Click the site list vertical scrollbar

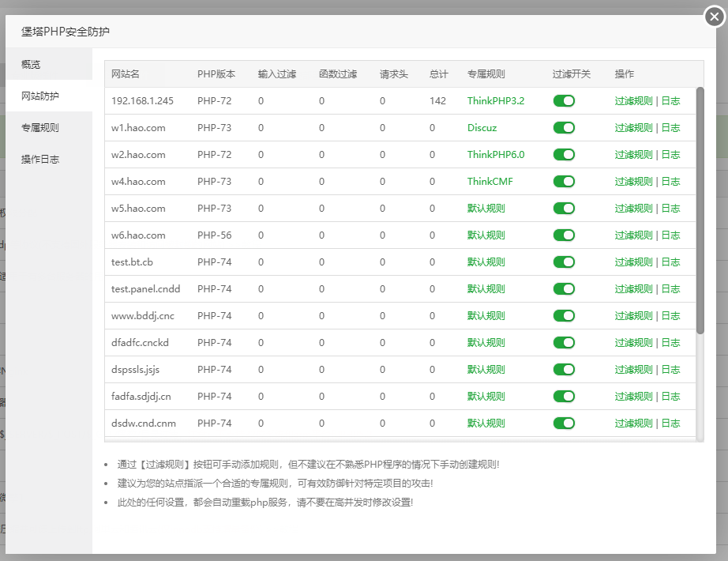coord(700,209)
